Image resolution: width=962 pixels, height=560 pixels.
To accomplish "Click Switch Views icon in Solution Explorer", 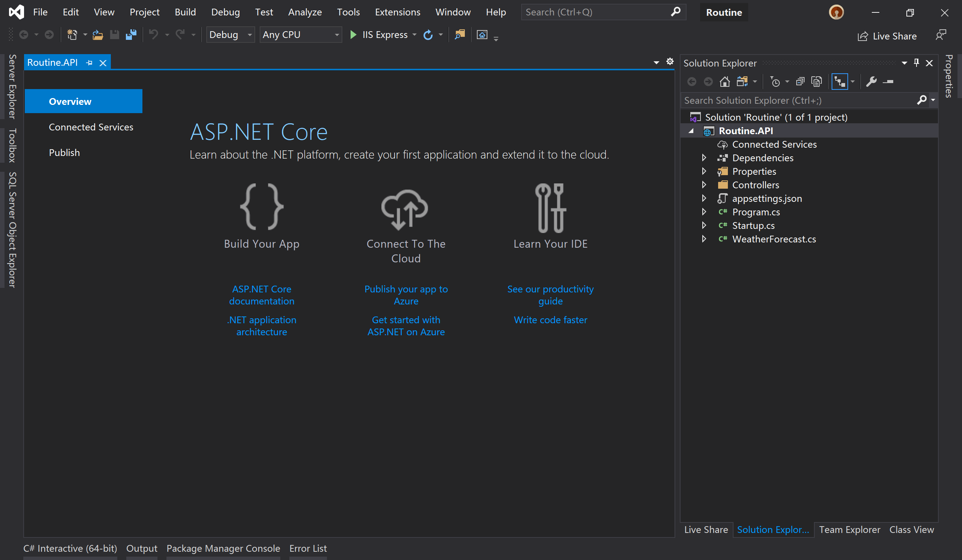I will [742, 82].
